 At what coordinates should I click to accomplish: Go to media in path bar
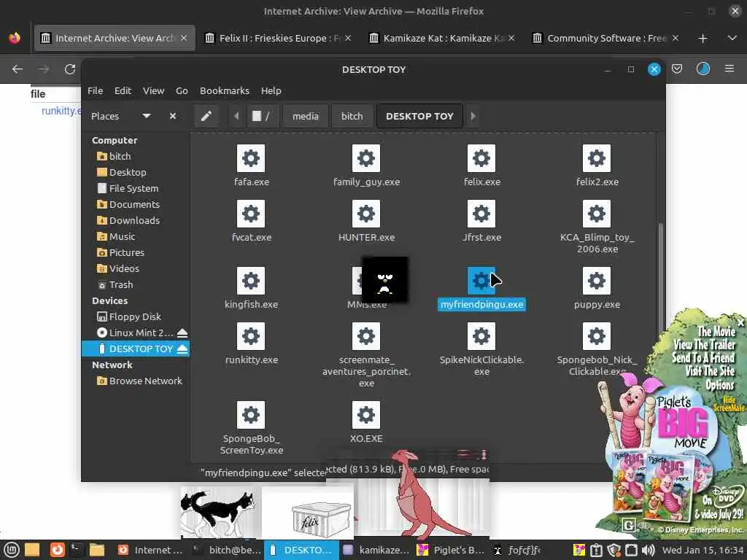point(306,116)
